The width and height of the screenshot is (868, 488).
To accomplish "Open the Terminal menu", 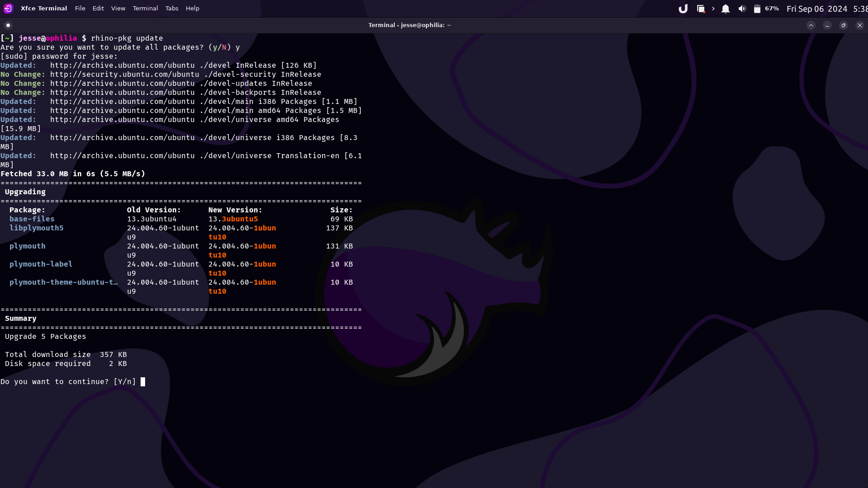I will pyautogui.click(x=145, y=8).
